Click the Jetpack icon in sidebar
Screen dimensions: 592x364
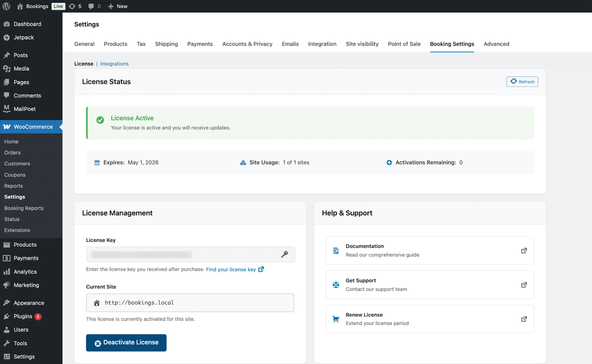(x=7, y=37)
